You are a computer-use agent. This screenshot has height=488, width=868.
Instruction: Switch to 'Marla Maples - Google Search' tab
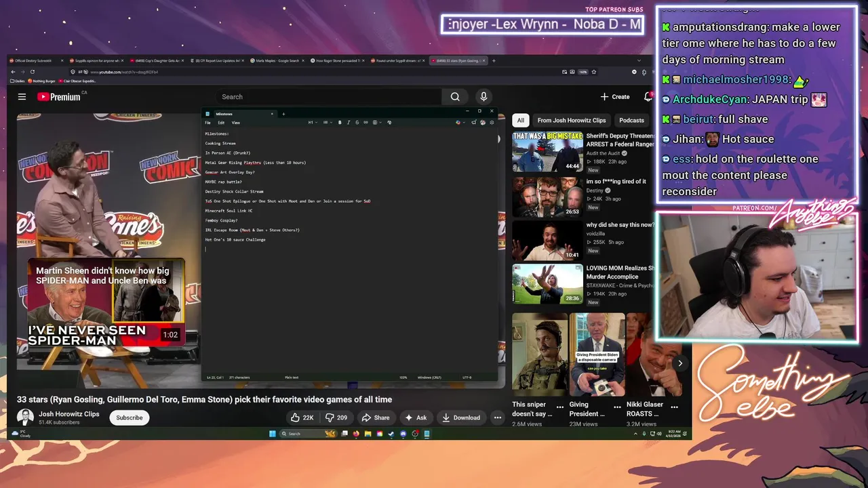278,60
